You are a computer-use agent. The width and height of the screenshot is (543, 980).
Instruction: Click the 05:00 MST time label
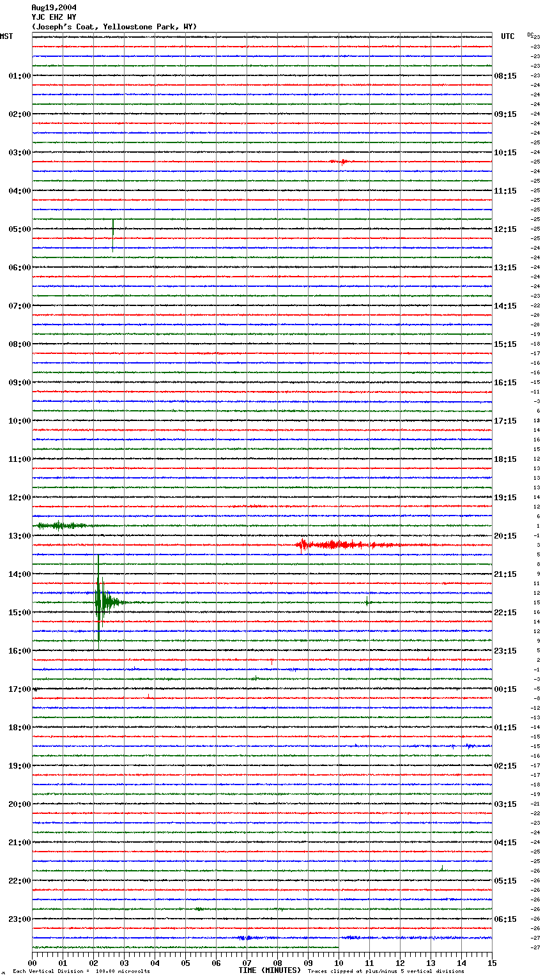pos(20,229)
